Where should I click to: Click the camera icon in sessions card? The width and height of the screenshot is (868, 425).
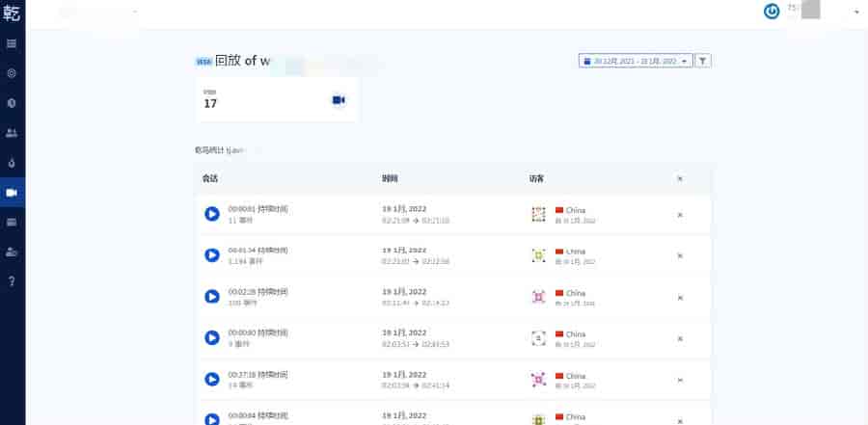[x=338, y=100]
